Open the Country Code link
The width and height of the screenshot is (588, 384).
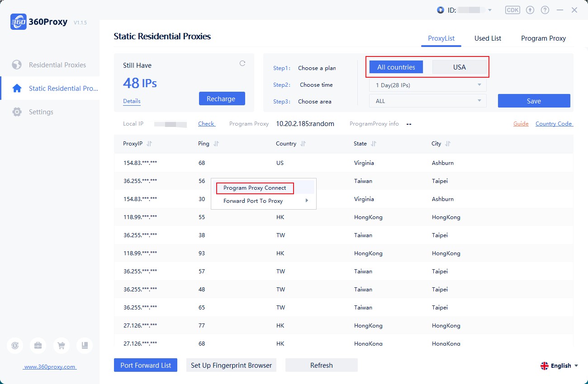coord(555,123)
